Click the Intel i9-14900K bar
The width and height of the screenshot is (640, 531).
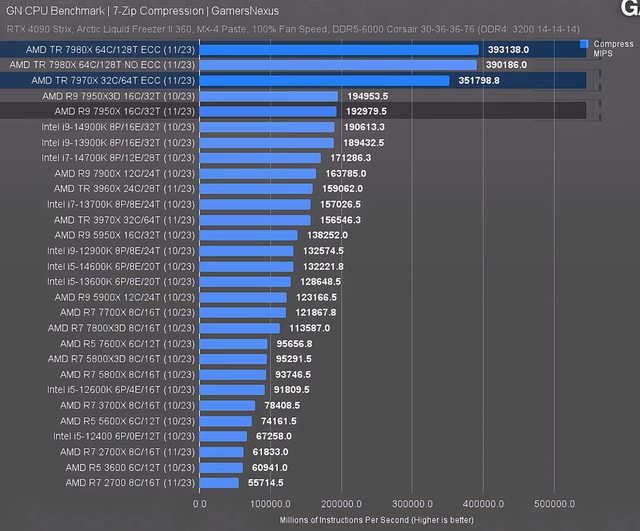267,127
